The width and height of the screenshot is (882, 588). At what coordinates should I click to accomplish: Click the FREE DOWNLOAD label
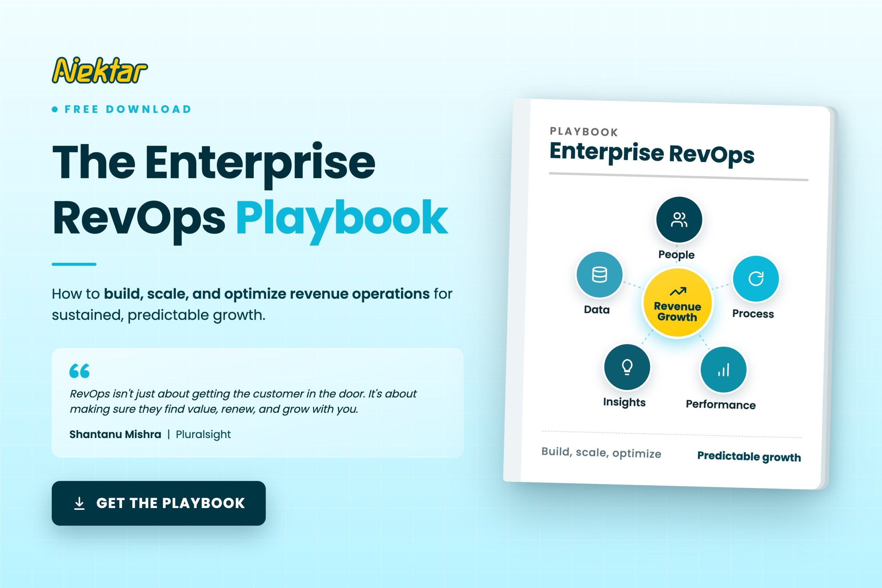(128, 109)
